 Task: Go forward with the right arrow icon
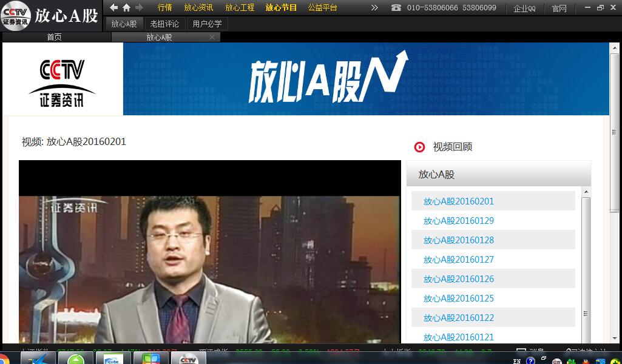coord(139,7)
